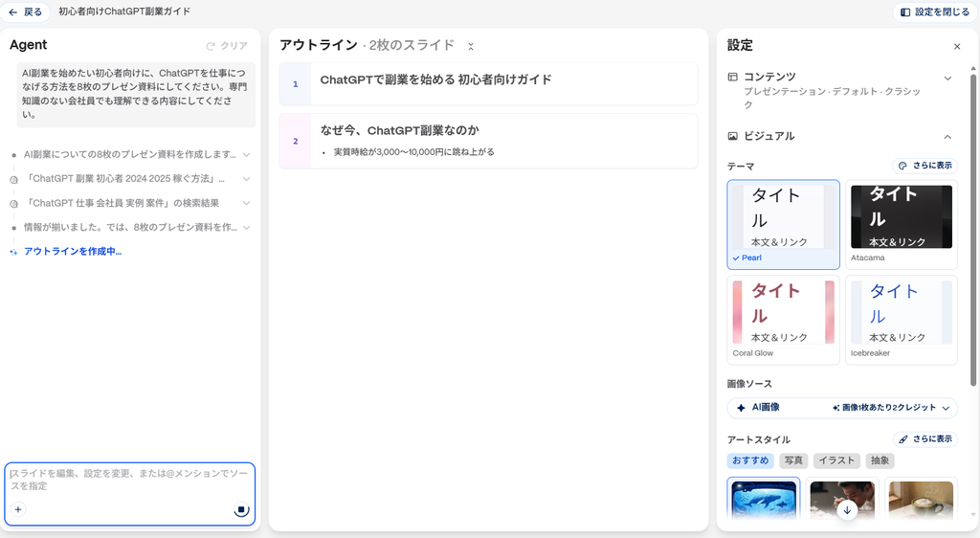The width and height of the screenshot is (980, 538).
Task: Switch to the 写真 art style tab
Action: pyautogui.click(x=793, y=460)
